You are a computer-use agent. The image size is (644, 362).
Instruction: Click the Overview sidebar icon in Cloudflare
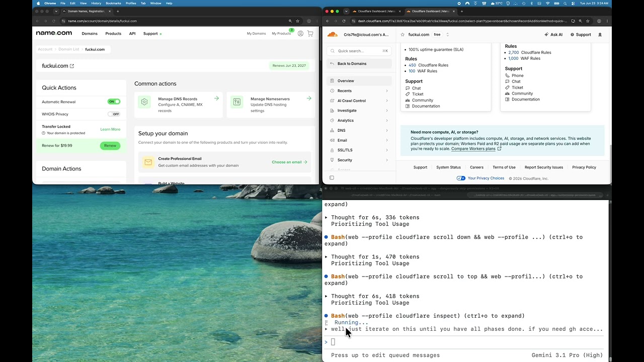point(332,81)
